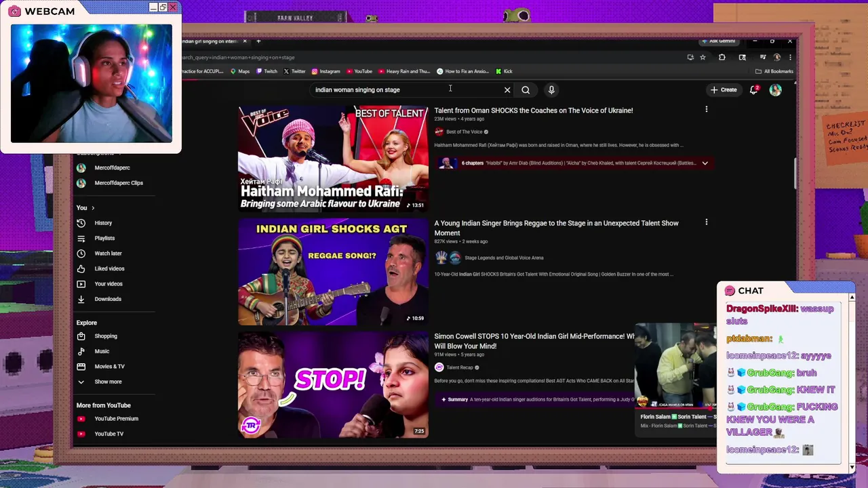Play Indian Girl Shocks AGT thumbnail
The width and height of the screenshot is (868, 488).
click(x=333, y=272)
